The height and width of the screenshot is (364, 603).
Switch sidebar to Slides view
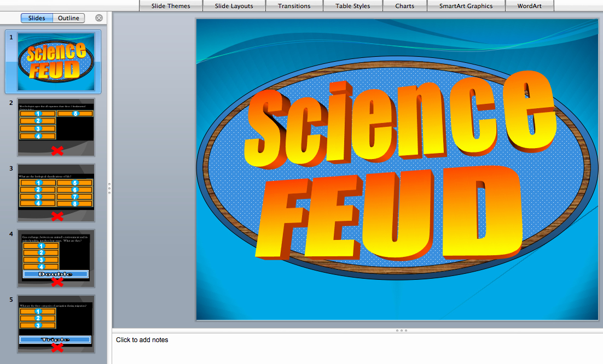[x=37, y=18]
